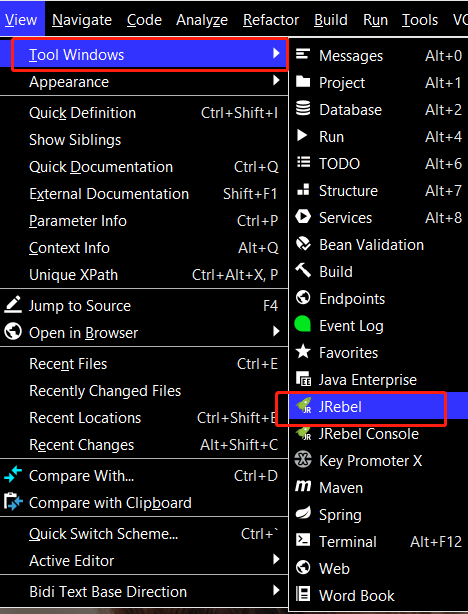This screenshot has height=614, width=468.
Task: Open the Navigate menu
Action: coord(82,20)
